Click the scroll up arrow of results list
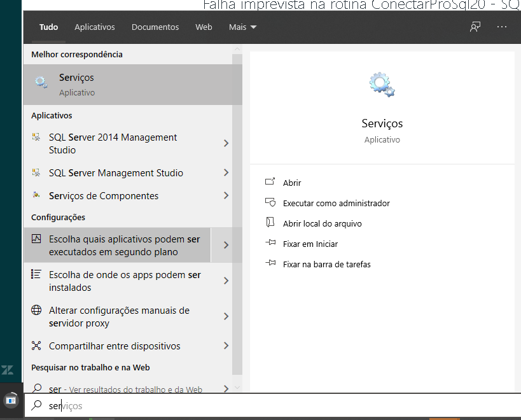The image size is (521, 420). 237,49
